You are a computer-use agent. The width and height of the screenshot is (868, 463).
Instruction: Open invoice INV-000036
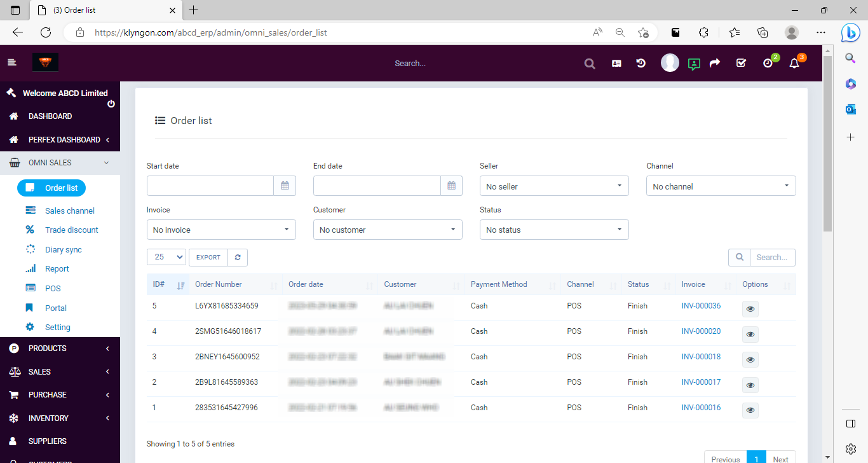click(701, 306)
